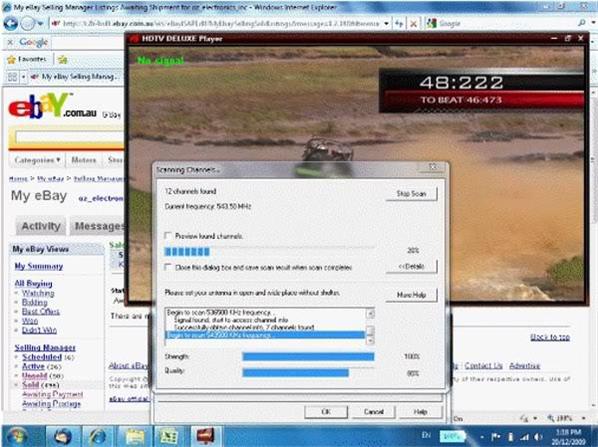
Task: Click the Help button in rear dialog
Action: coord(420,412)
